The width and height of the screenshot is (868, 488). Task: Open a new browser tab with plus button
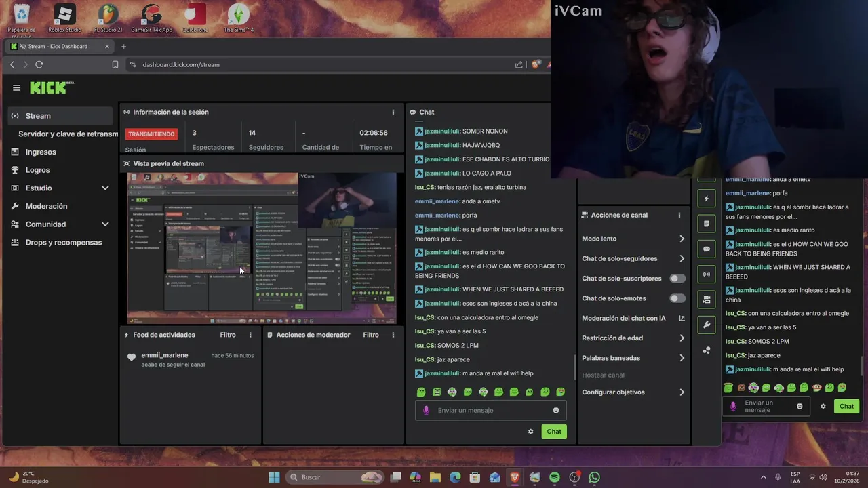click(123, 47)
